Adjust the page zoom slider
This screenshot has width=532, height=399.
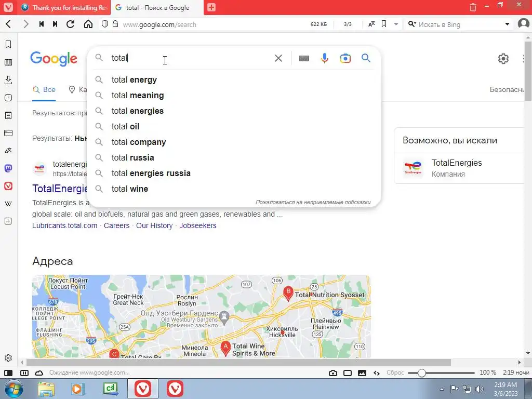441,373
